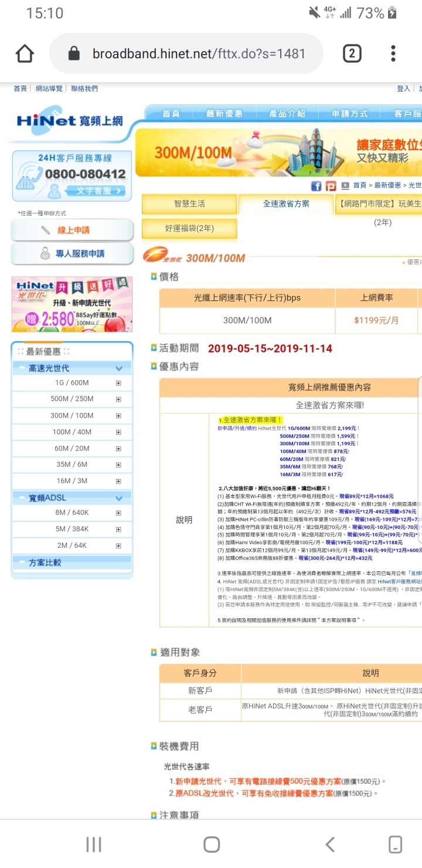
Task: Open the 升級送好禮 promotional banner
Action: tap(72, 305)
